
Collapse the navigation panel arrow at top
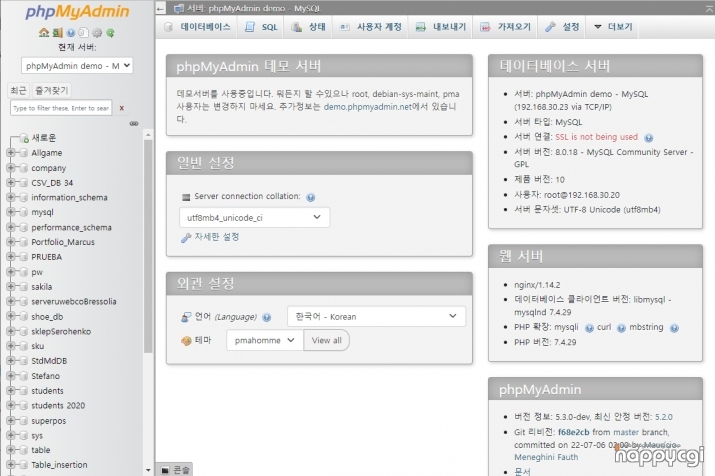[160, 8]
